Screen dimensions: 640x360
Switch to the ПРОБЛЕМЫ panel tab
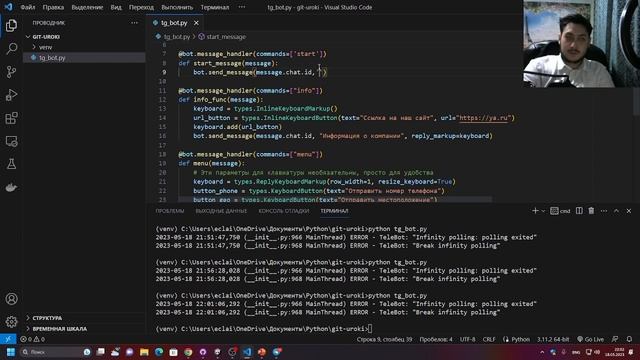pos(170,211)
